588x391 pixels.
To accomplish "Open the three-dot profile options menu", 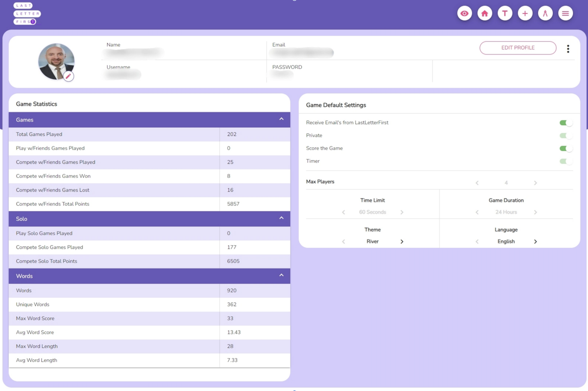I will [568, 49].
